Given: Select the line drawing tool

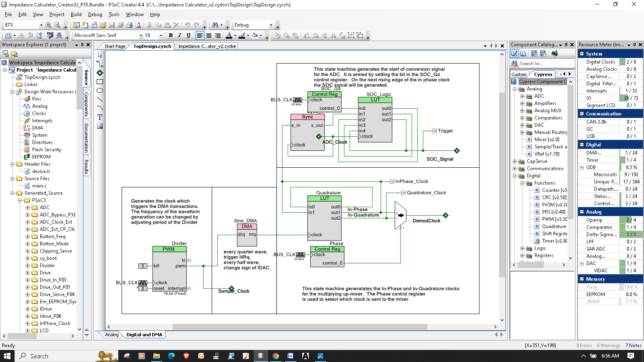Looking at the screenshot, I should (100, 99).
